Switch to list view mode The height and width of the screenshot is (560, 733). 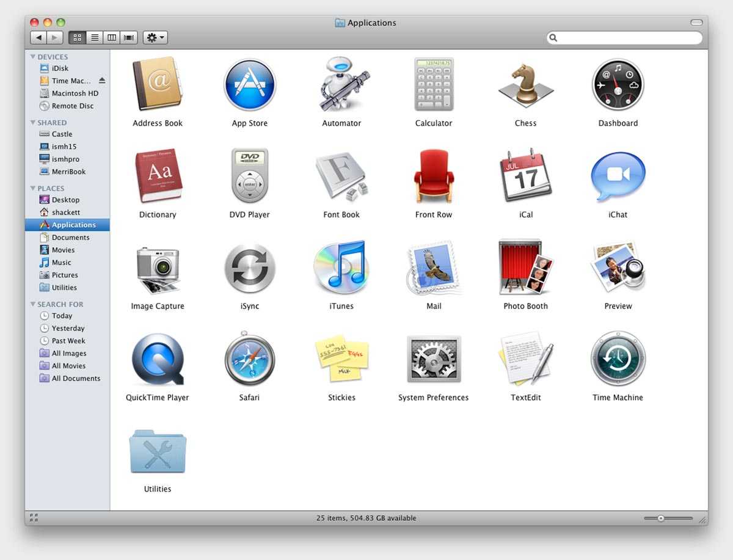[94, 38]
